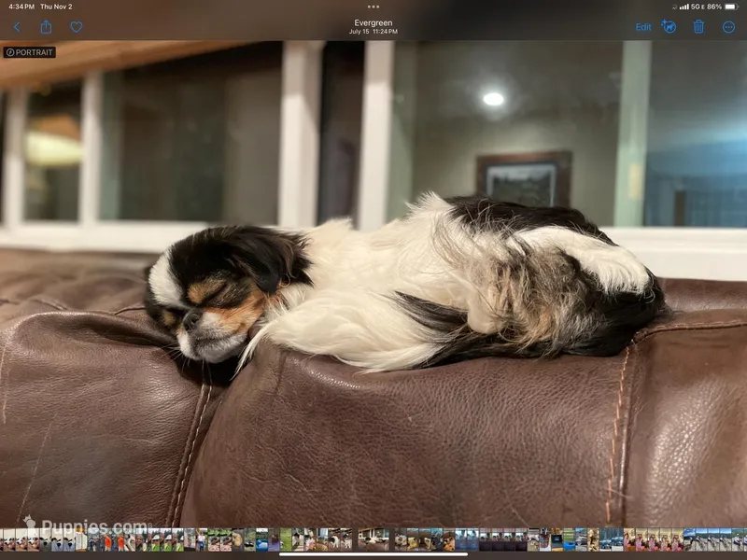
Task: Tap the 4:34 PM clock in status bar
Action: pos(19,7)
